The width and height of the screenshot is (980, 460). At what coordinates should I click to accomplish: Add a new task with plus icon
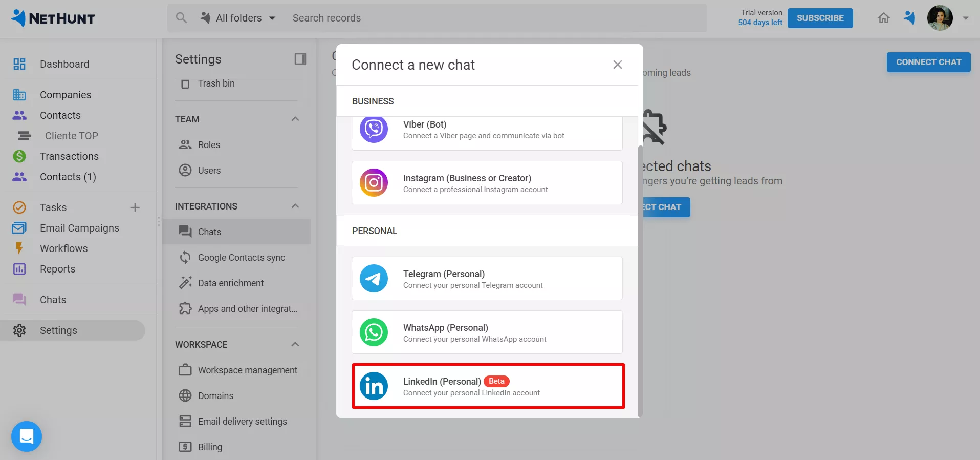pyautogui.click(x=135, y=207)
